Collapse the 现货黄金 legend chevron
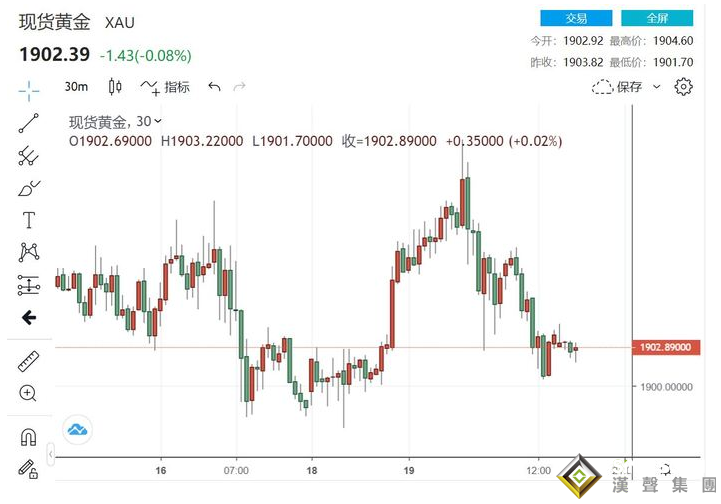 [x=158, y=122]
